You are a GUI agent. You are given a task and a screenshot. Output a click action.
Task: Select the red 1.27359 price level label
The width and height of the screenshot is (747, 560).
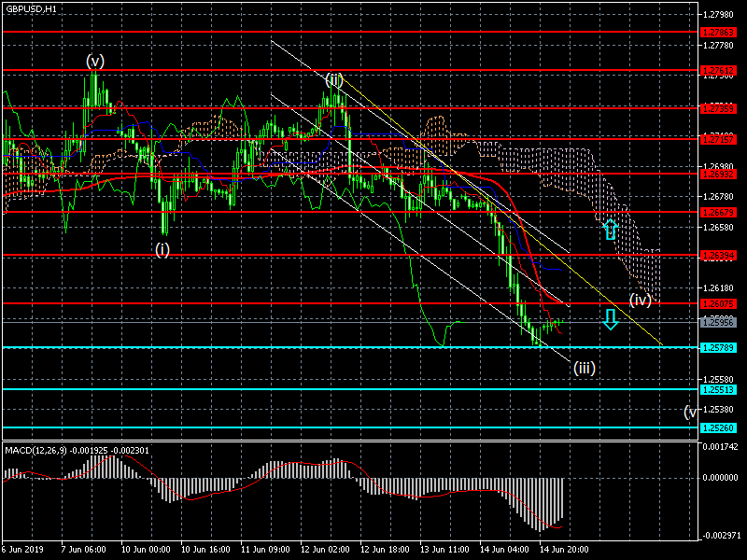coord(718,108)
